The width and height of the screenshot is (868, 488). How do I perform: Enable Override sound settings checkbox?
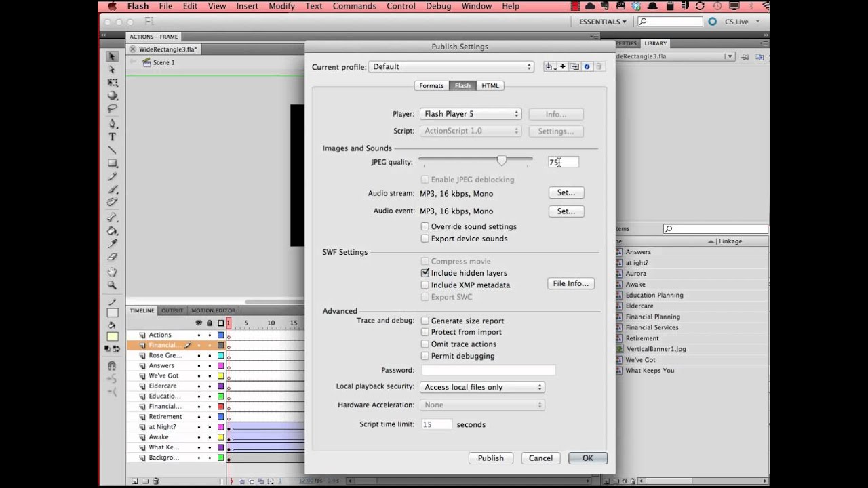tap(425, 226)
